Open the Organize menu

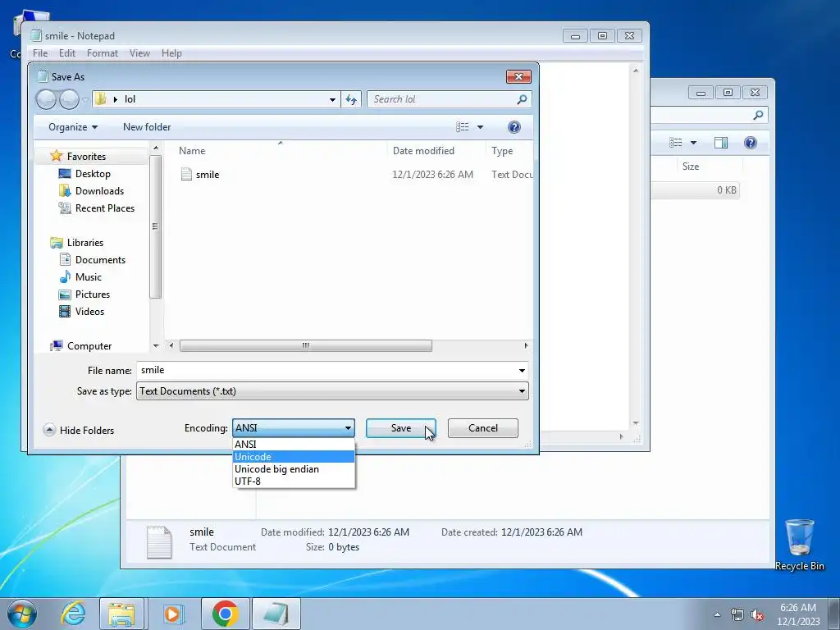coord(73,127)
